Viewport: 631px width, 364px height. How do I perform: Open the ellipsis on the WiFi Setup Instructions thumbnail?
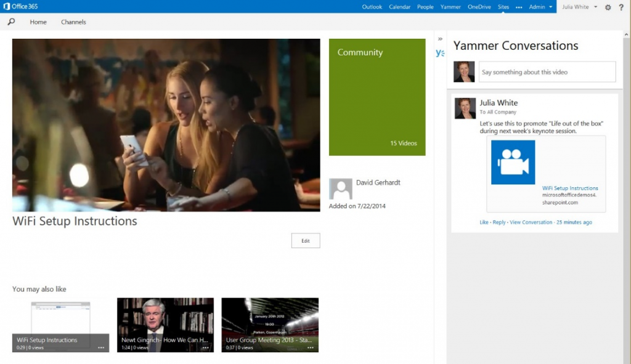pos(100,349)
